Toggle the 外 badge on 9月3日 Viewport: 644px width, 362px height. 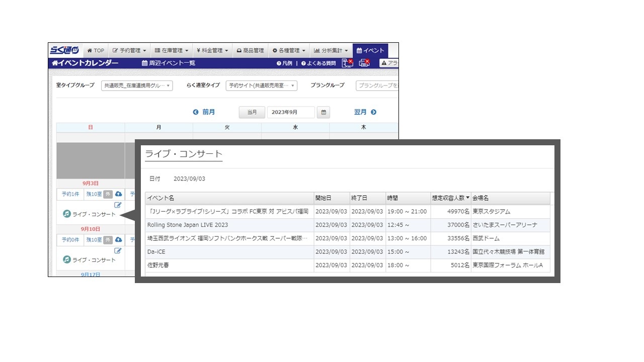108,194
